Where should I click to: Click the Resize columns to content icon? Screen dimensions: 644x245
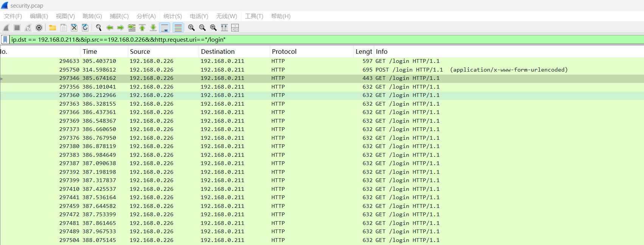(x=224, y=28)
